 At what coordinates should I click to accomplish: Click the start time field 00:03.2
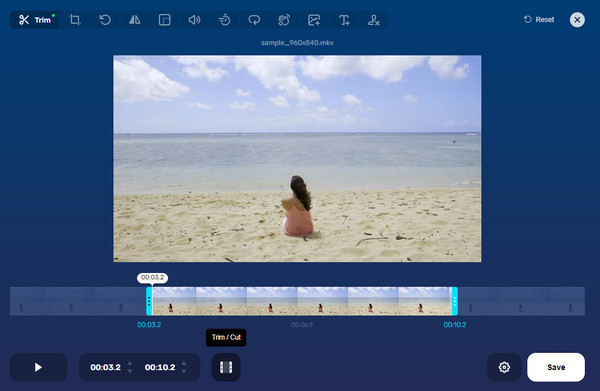pos(105,367)
